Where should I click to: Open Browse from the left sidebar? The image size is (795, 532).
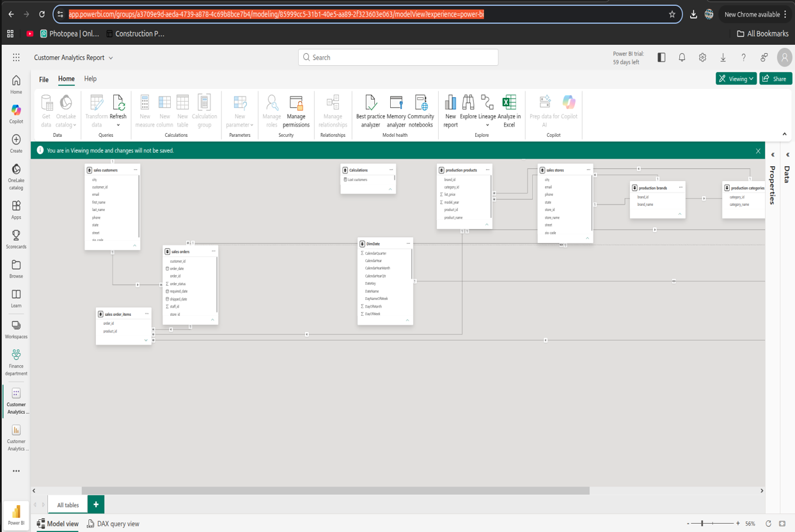tap(16, 269)
